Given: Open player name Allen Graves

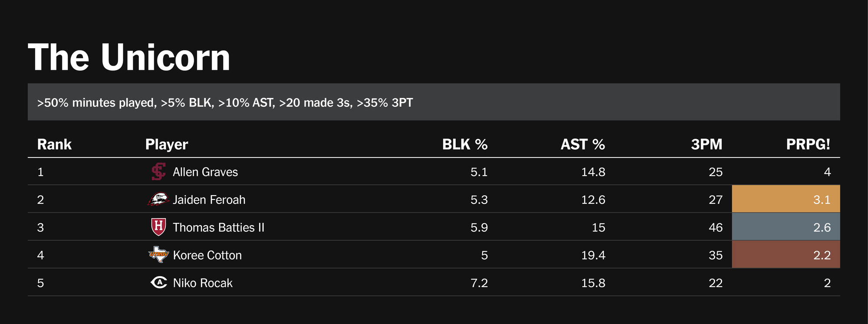Looking at the screenshot, I should (x=205, y=172).
